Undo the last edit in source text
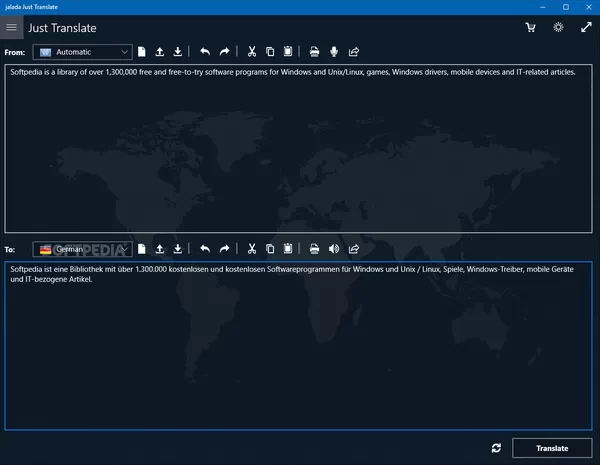The width and height of the screenshot is (600, 465). (x=205, y=51)
